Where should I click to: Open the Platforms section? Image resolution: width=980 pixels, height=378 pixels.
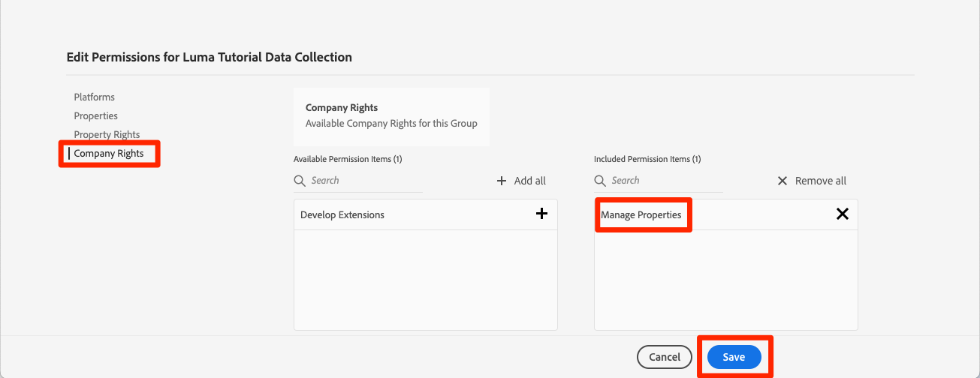(94, 97)
